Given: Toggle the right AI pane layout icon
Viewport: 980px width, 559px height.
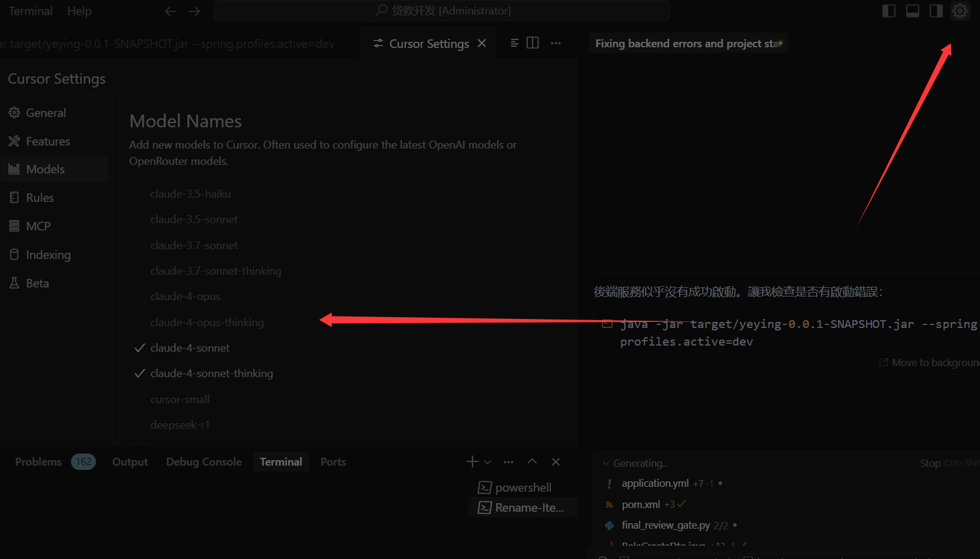Looking at the screenshot, I should click(936, 11).
